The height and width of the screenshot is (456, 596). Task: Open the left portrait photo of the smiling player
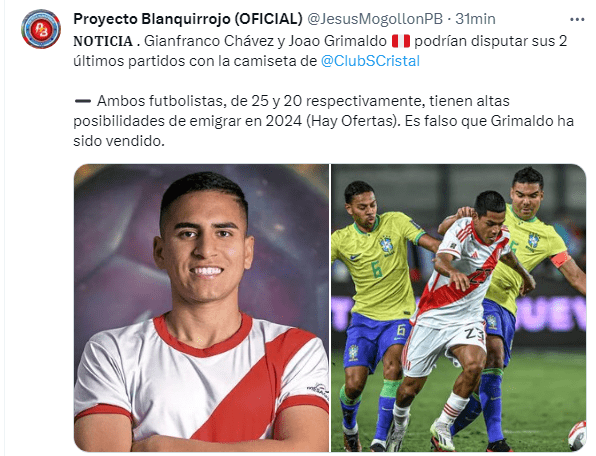coord(201,308)
